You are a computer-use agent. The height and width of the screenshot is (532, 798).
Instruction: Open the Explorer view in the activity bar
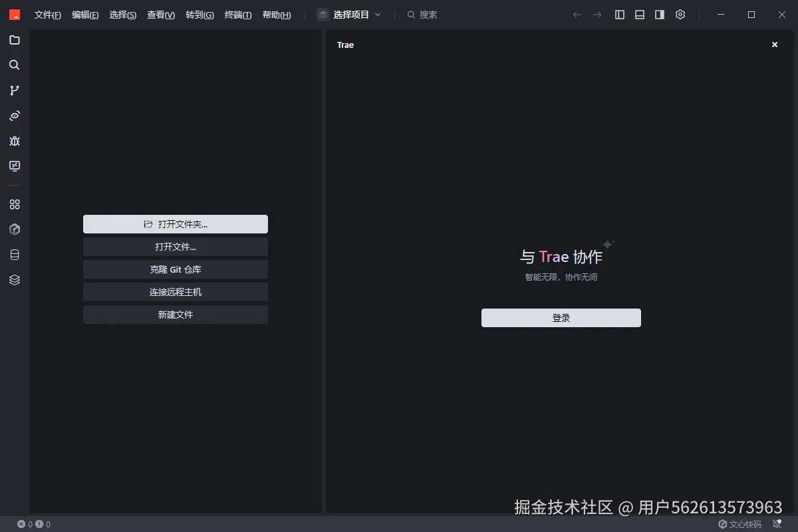(x=15, y=40)
